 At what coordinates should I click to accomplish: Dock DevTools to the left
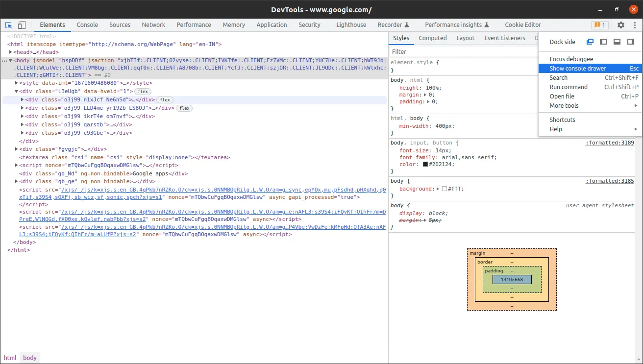[x=604, y=42]
